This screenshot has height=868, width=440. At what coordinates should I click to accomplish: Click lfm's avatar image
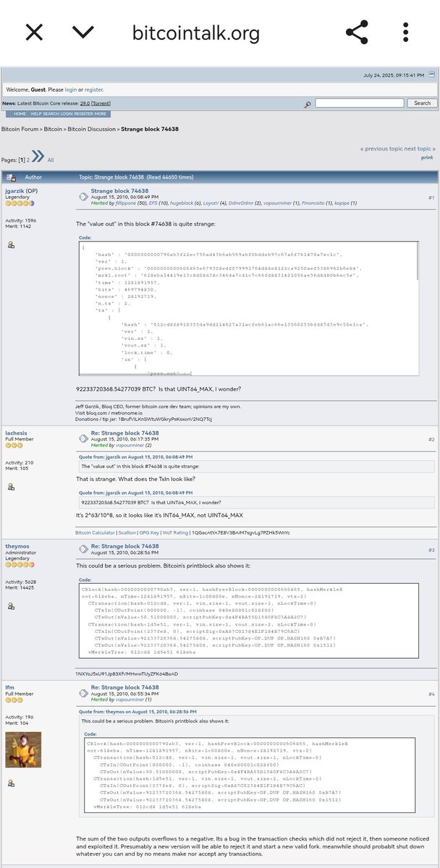pos(23,749)
